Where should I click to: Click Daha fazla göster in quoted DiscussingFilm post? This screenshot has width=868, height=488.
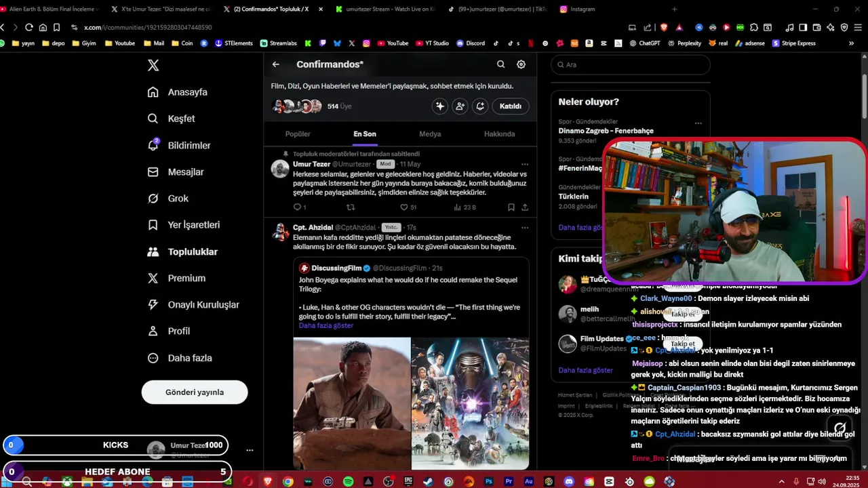[x=326, y=326]
